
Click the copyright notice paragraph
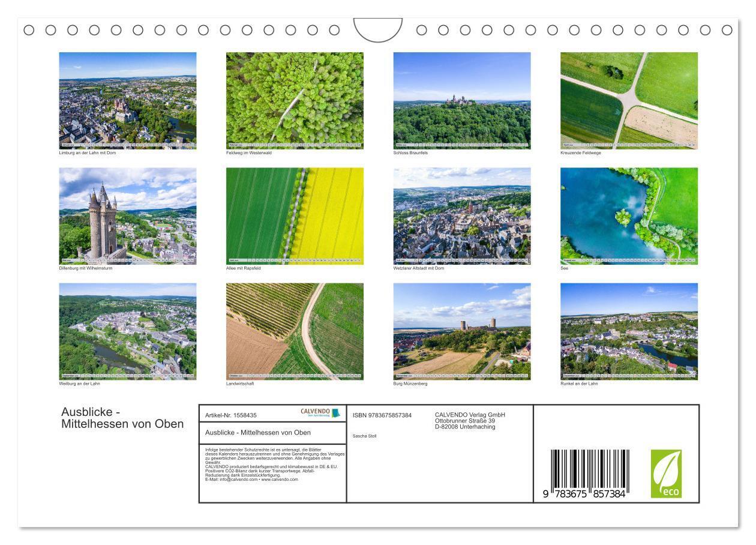275,456
